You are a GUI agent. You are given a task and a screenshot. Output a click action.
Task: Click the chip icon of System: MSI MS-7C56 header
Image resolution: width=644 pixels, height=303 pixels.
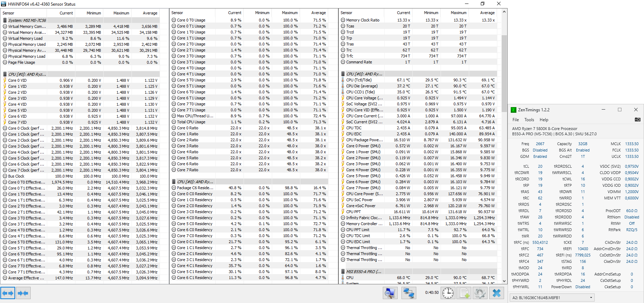point(5,20)
